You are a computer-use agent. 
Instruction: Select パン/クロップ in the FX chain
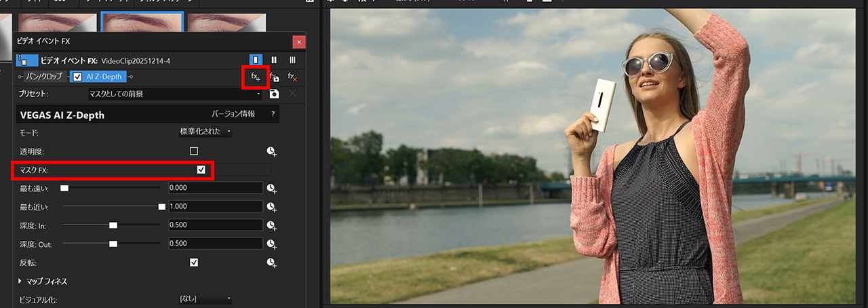tap(43, 77)
